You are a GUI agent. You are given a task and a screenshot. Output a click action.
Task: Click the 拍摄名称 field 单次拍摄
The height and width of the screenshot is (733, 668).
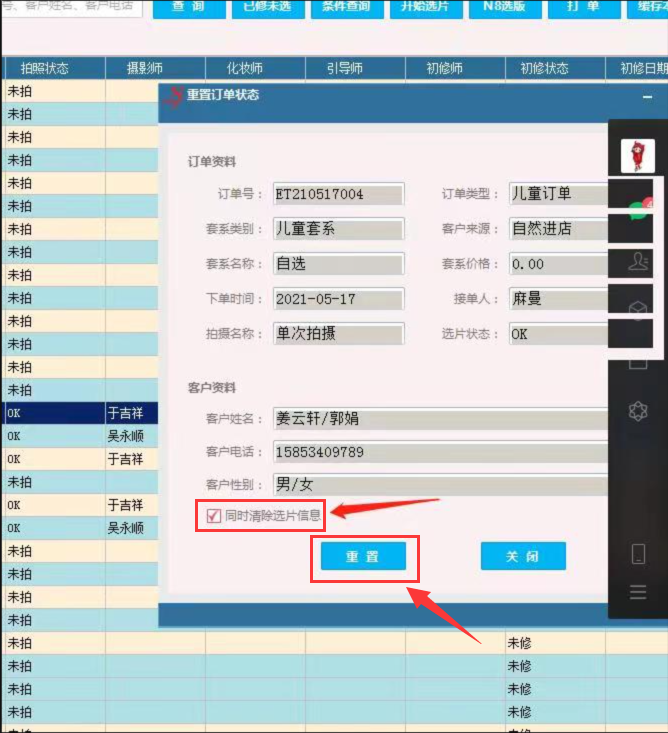(338, 333)
